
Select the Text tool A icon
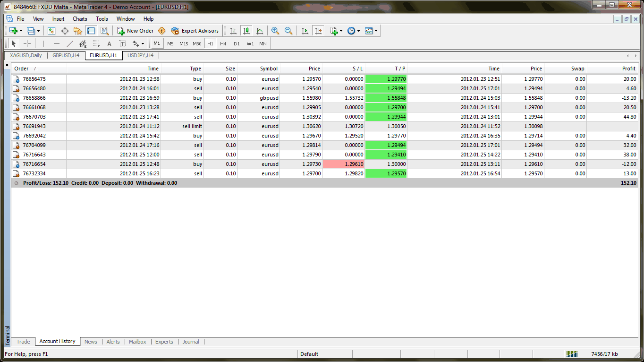click(x=109, y=43)
